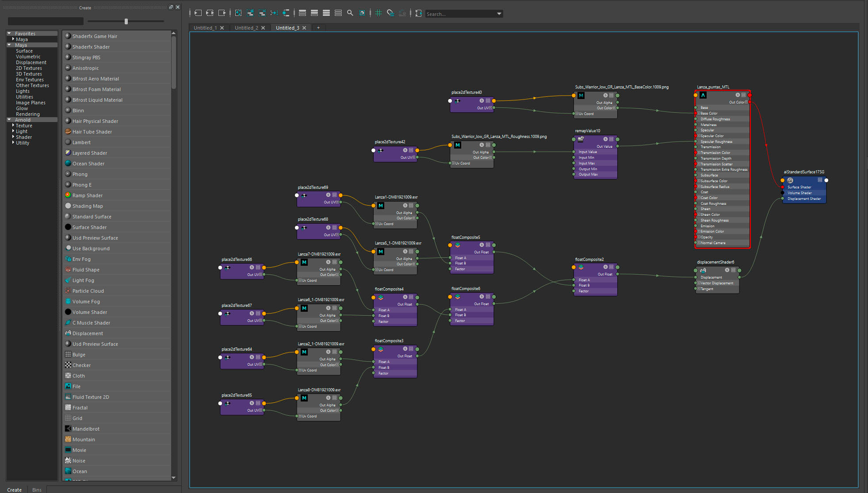Click the input connections toolbar icon
This screenshot has width=868, height=493.
[198, 13]
